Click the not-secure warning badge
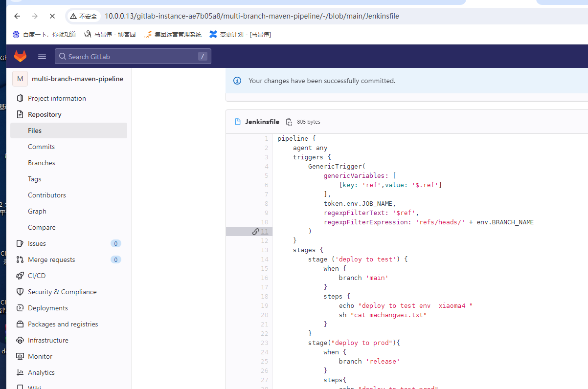 point(84,16)
